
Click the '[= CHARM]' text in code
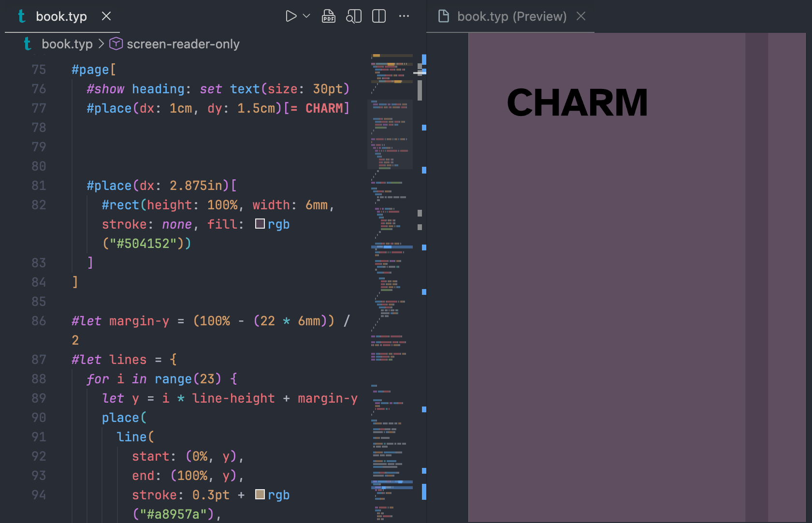[317, 108]
